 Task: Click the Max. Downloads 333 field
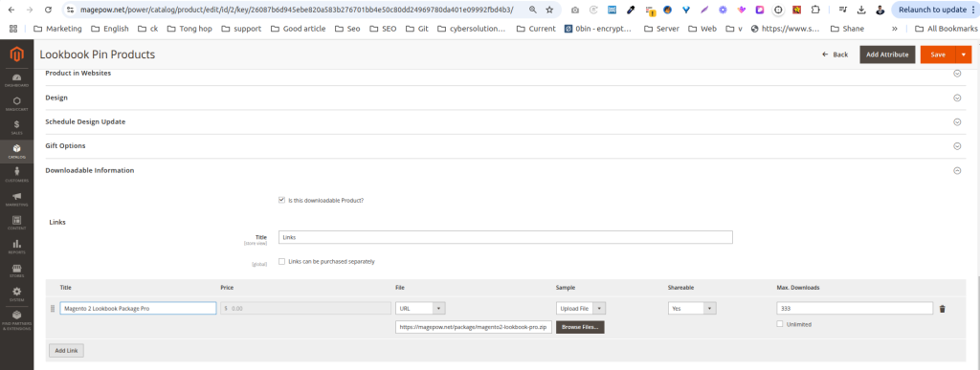(x=855, y=308)
